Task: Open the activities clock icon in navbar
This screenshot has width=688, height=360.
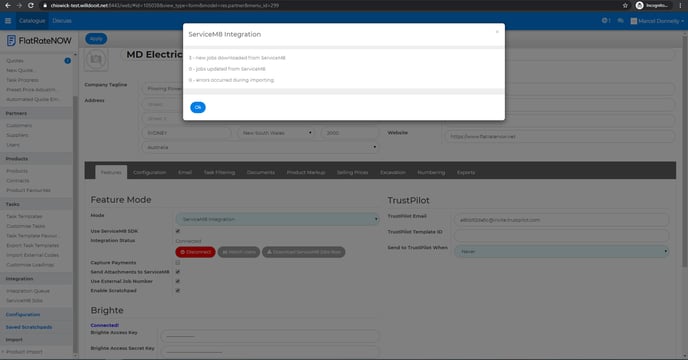Action: [606, 21]
